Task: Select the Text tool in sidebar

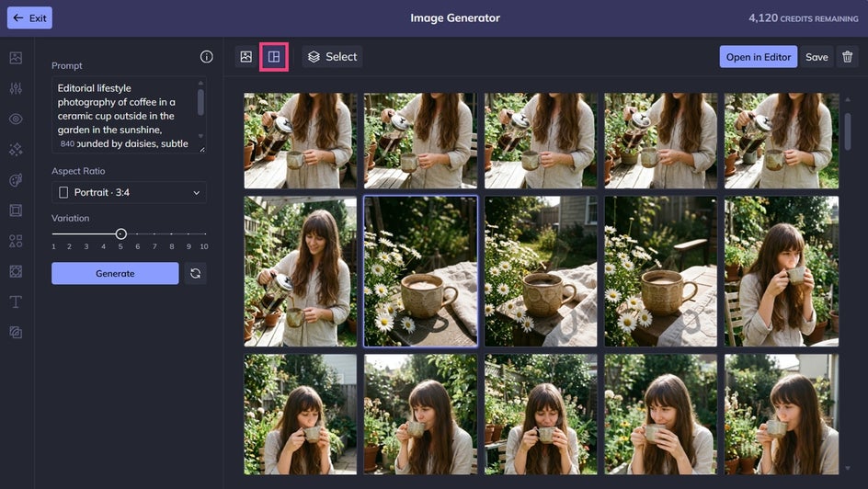Action: pyautogui.click(x=16, y=301)
